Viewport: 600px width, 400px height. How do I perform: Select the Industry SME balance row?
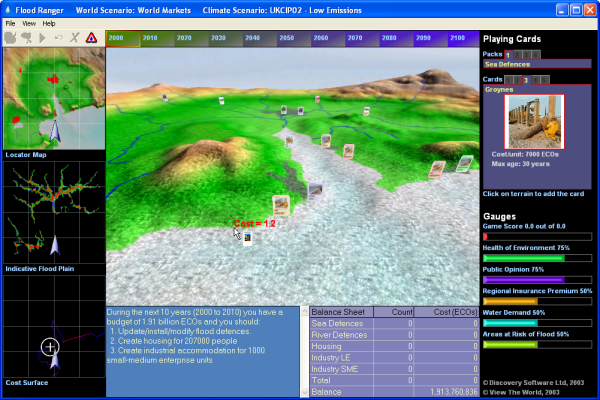point(394,369)
